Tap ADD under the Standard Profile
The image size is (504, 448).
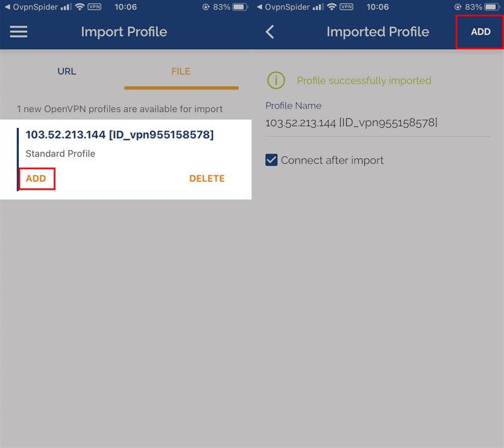pos(37,178)
